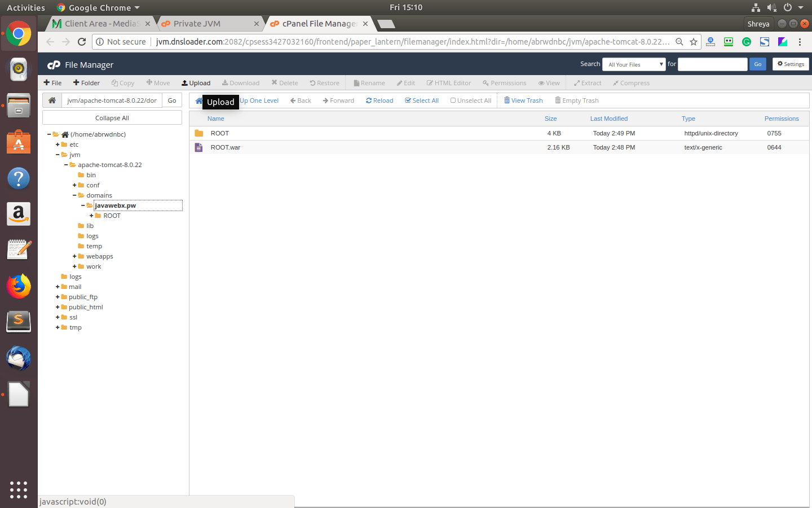Click the Collapse All button

(112, 117)
